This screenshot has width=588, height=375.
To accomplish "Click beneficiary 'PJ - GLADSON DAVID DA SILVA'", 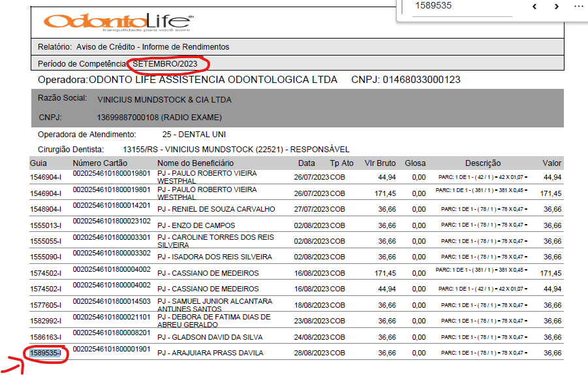I will click(210, 338).
